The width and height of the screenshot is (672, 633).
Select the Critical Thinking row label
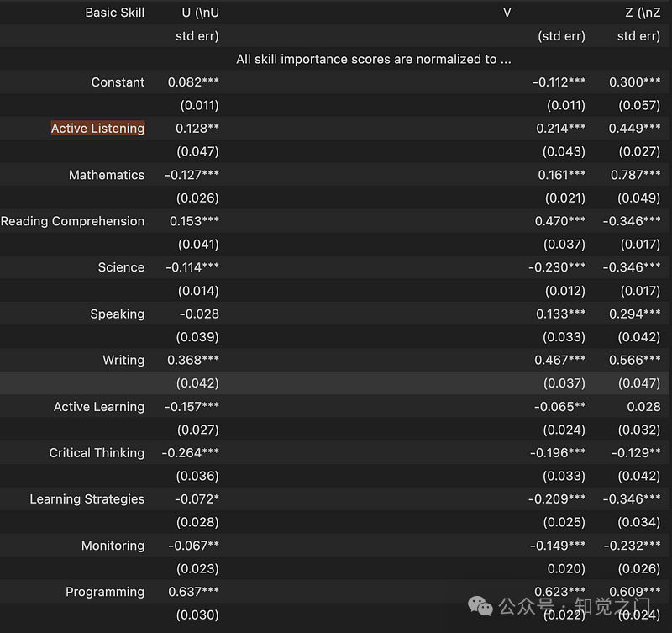[97, 453]
